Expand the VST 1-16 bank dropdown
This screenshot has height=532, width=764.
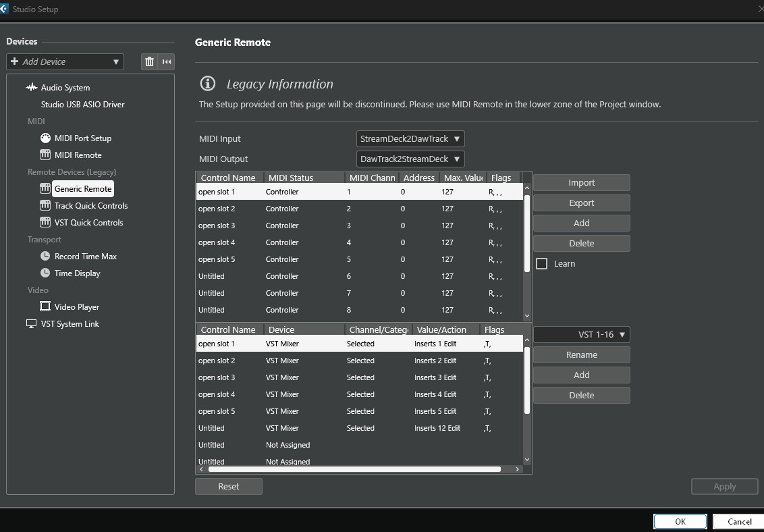point(581,335)
